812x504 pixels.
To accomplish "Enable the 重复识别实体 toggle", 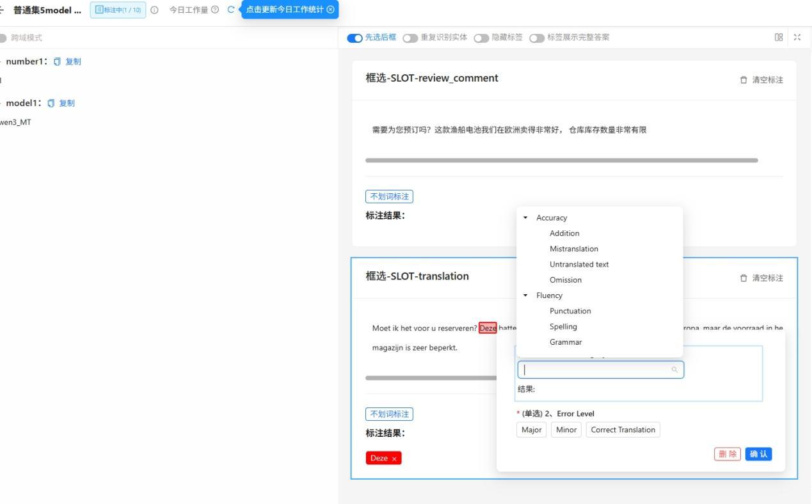I will pos(410,38).
